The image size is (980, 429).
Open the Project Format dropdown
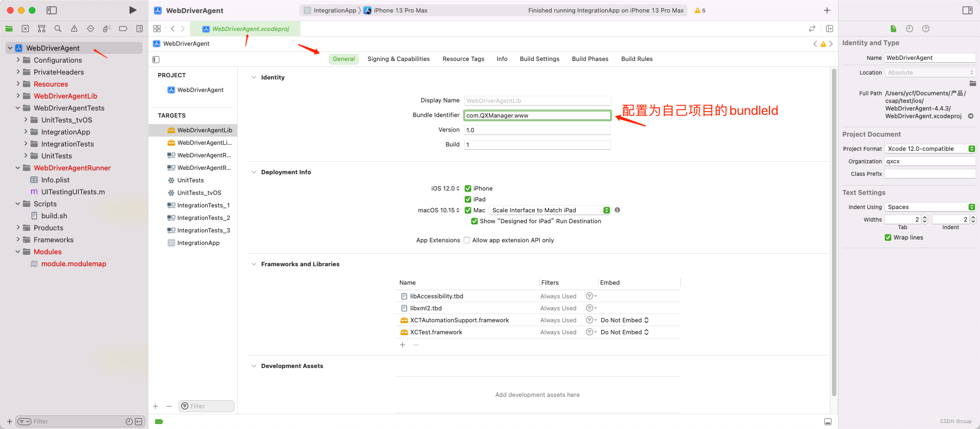coord(930,149)
